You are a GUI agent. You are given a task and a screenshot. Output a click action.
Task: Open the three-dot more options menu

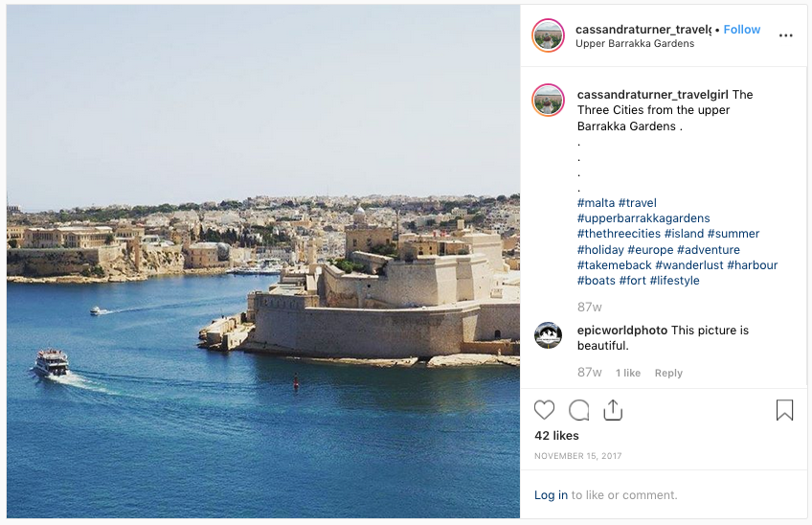tap(785, 35)
